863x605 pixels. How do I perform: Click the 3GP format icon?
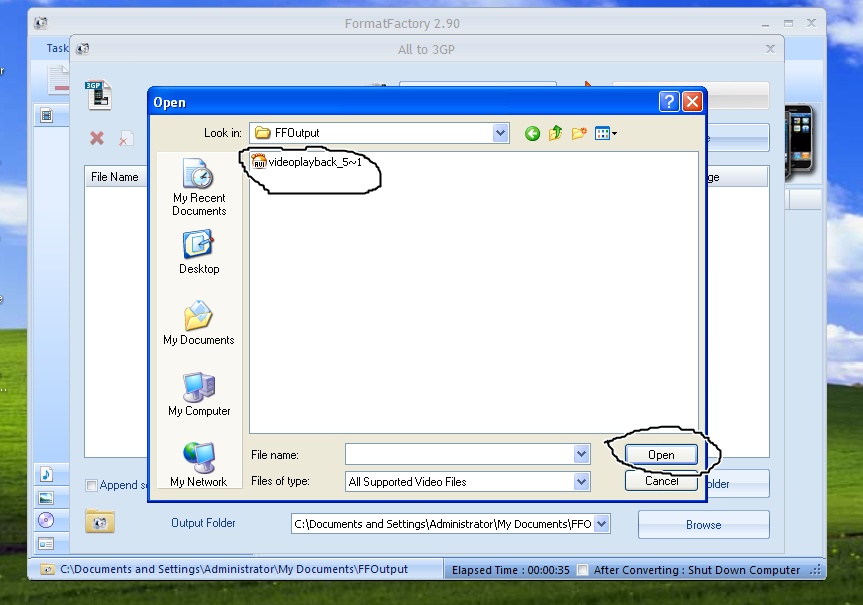pyautogui.click(x=99, y=95)
